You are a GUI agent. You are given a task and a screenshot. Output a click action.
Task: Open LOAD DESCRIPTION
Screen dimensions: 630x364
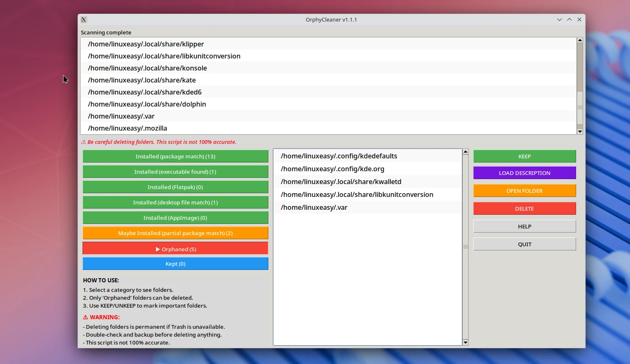524,172
